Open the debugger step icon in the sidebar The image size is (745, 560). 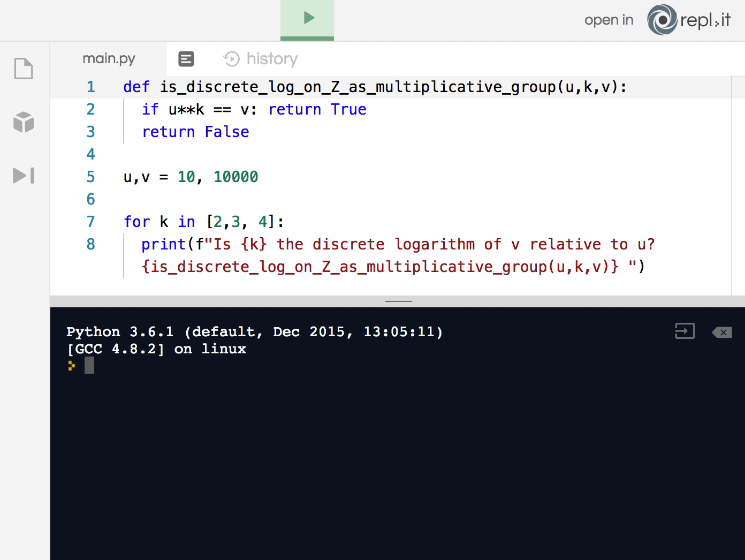pyautogui.click(x=24, y=176)
